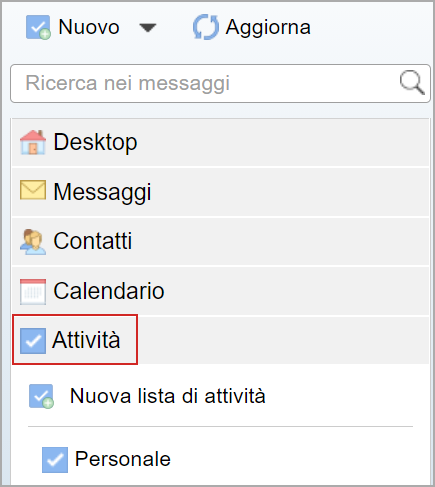Open the Nuovo dropdown arrow

148,28
